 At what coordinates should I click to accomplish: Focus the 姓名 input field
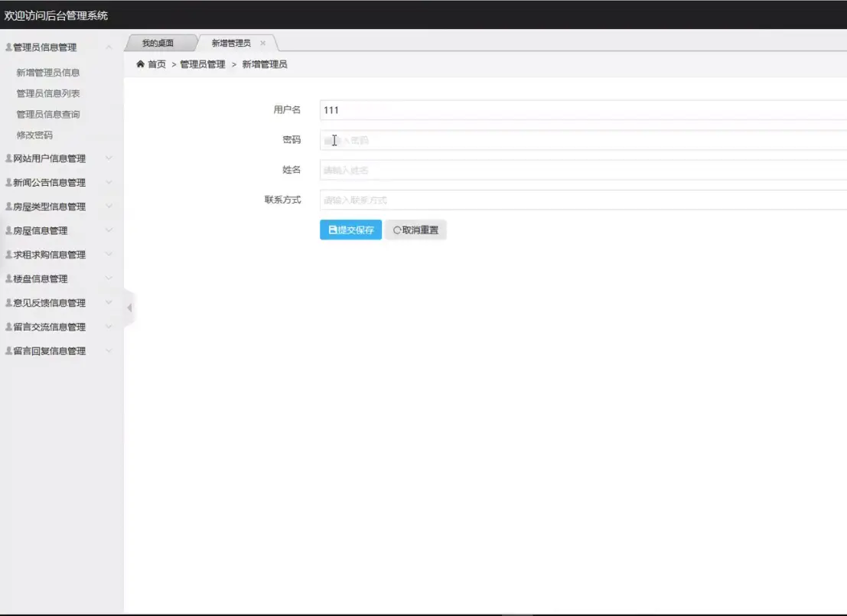click(583, 170)
